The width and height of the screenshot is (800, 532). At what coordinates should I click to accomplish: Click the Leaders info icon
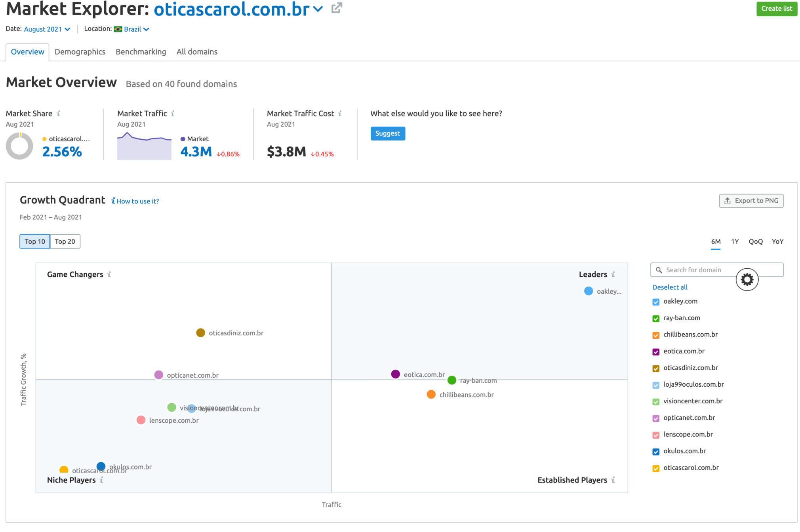click(x=613, y=274)
